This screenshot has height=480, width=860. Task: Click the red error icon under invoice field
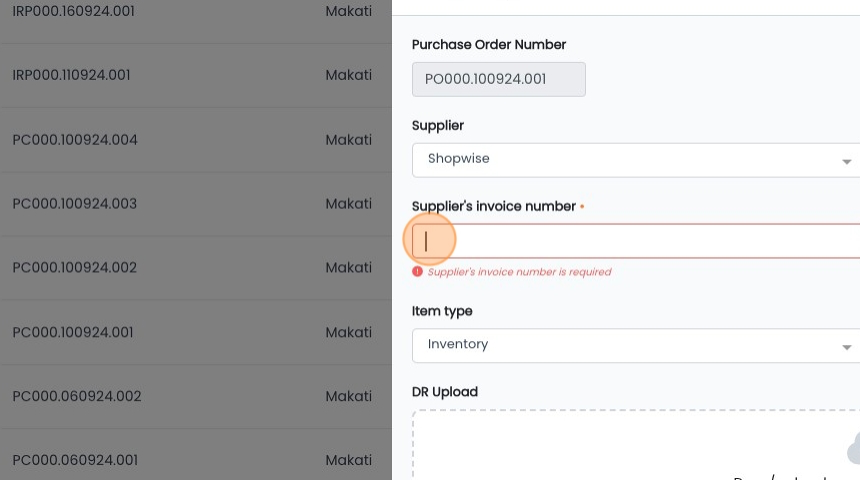point(417,272)
